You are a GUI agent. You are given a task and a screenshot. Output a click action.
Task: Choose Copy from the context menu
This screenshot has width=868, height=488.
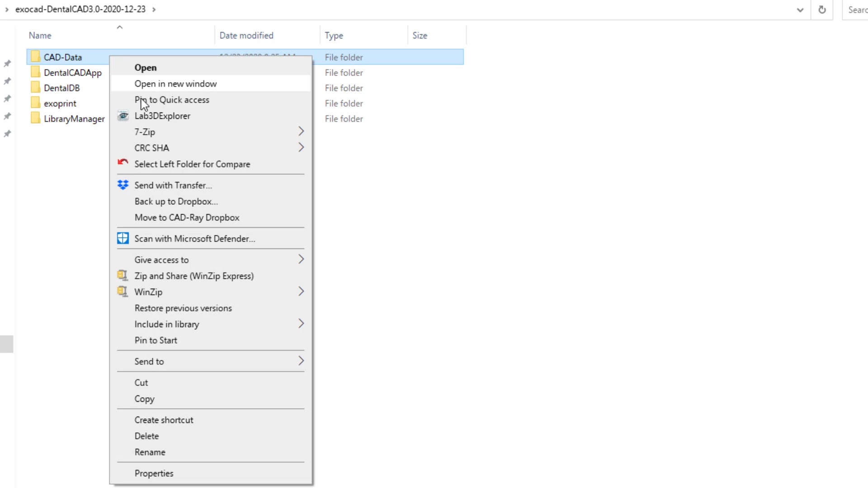point(211,399)
